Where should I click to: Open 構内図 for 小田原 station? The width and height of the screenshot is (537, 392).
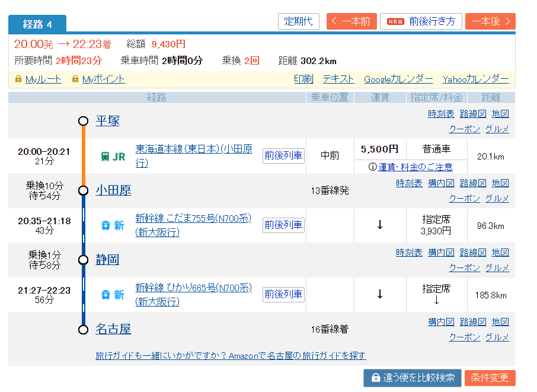pyautogui.click(x=441, y=183)
